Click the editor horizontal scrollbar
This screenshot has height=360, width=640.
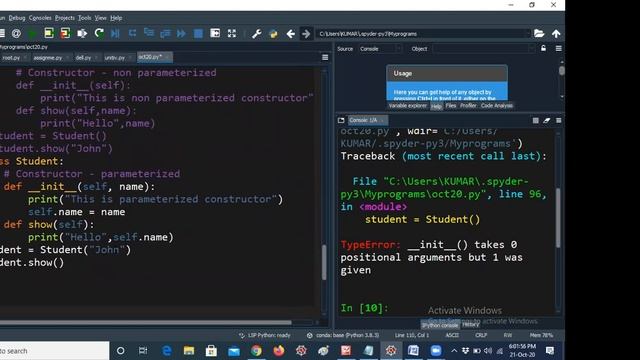click(x=146, y=322)
